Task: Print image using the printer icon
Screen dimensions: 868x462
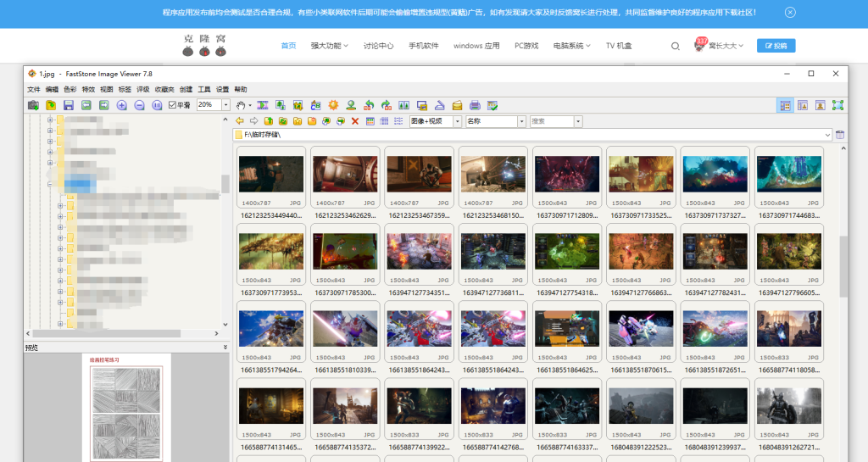Action: tap(475, 105)
